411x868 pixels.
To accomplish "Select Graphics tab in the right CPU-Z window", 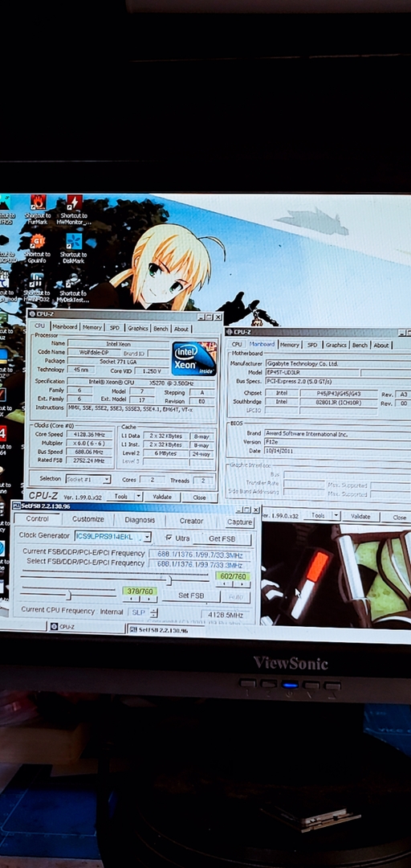I will pos(336,345).
